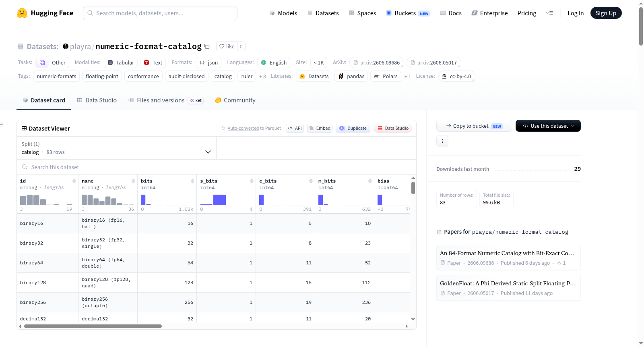Open Enterprise in the navigation
The image size is (644, 347).
489,13
